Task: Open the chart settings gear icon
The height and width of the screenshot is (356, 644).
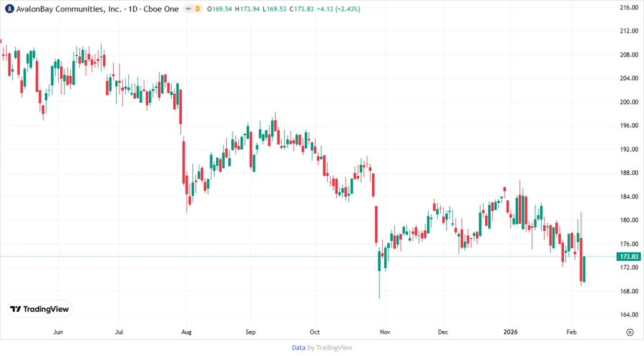Action: click(x=630, y=332)
